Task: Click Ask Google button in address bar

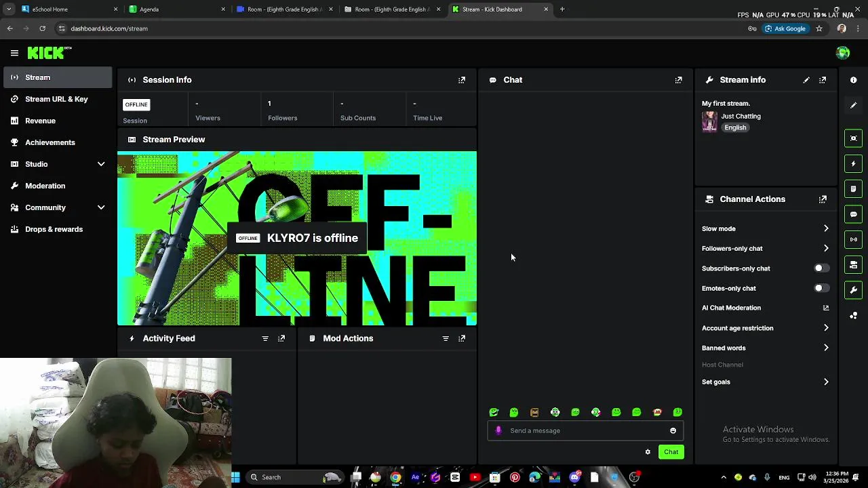Action: tap(785, 28)
